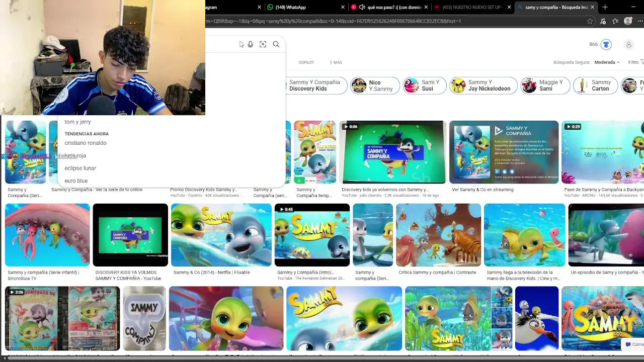Open 'Discovery kids ya volvemos con Sammy' video thumbnail
The height and width of the screenshot is (362, 644).
click(392, 152)
